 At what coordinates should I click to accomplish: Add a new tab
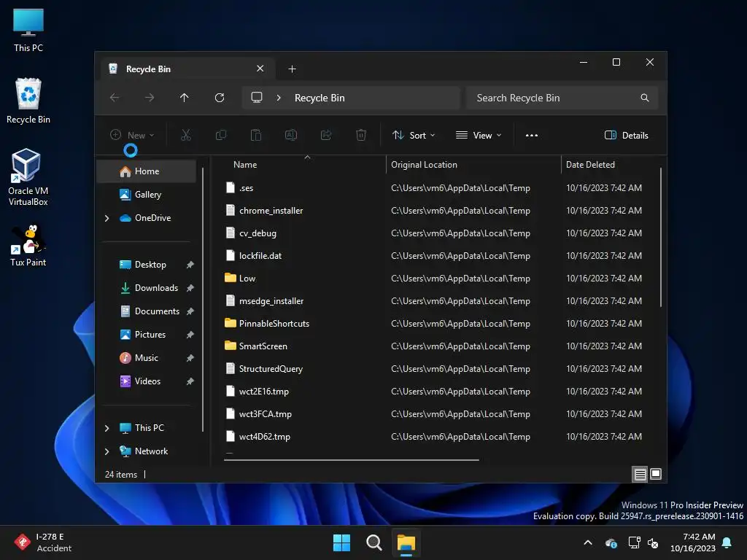click(292, 69)
